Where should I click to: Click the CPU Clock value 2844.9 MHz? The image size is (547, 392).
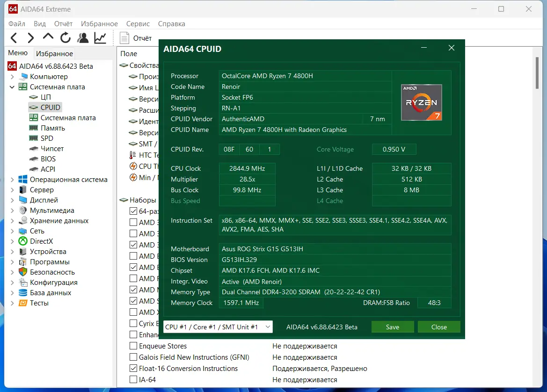click(247, 168)
